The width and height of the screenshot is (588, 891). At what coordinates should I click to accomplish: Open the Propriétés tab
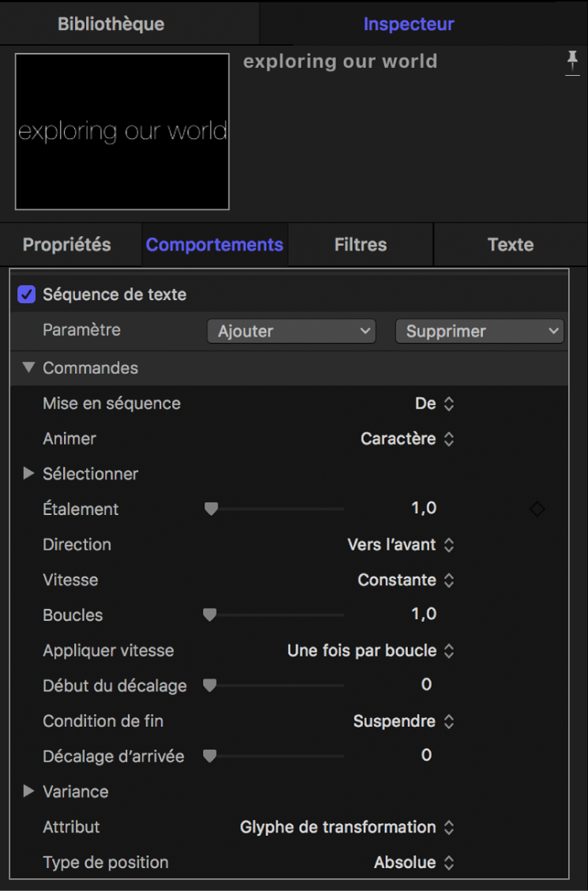coord(67,245)
